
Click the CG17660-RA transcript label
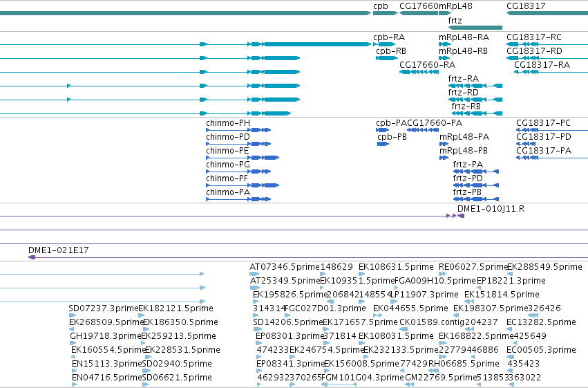427,64
